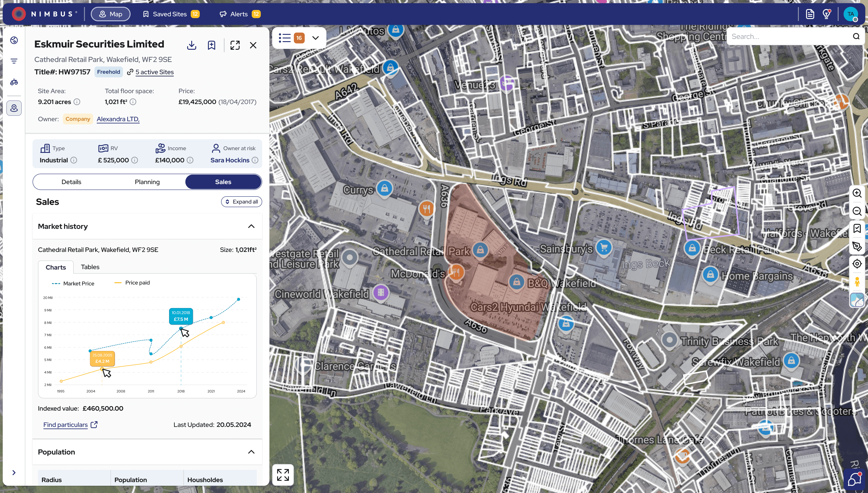This screenshot has width=868, height=493.
Task: Switch to the Sales segment toggle
Action: pos(223,182)
